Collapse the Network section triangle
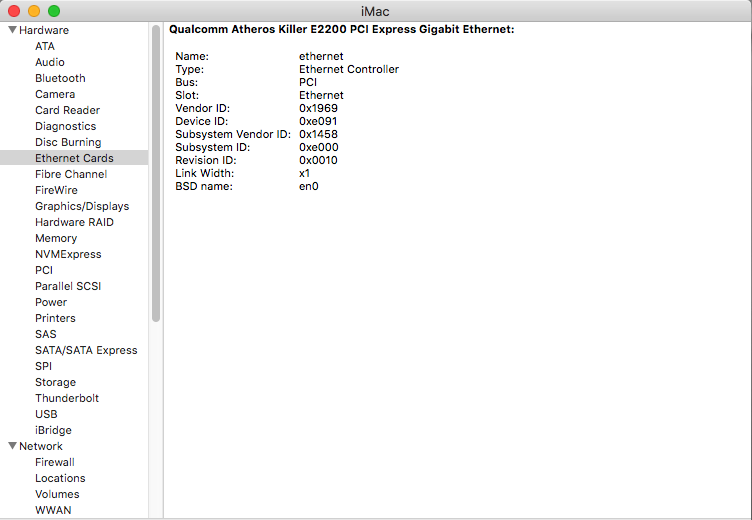 click(x=12, y=446)
